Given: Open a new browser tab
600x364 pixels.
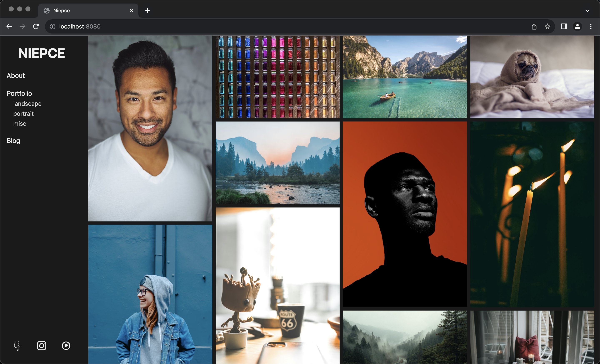Looking at the screenshot, I should click(x=147, y=11).
